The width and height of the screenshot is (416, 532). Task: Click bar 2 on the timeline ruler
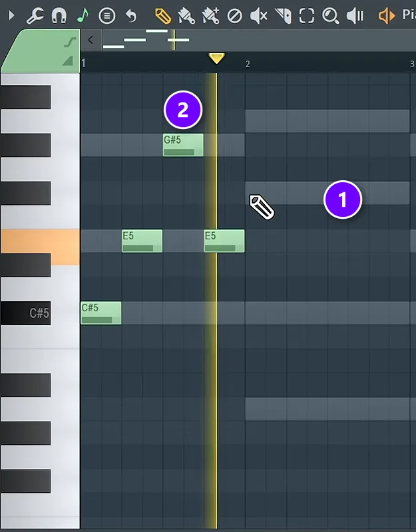[x=248, y=64]
